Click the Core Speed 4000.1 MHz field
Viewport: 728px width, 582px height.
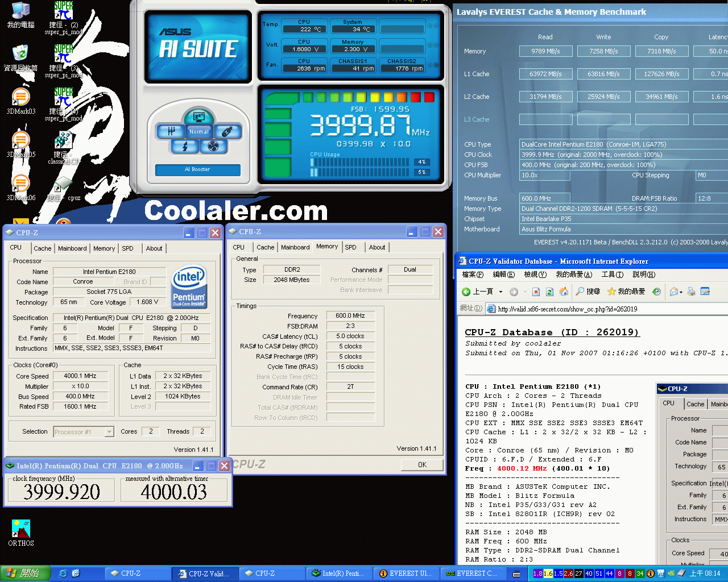tap(80, 376)
